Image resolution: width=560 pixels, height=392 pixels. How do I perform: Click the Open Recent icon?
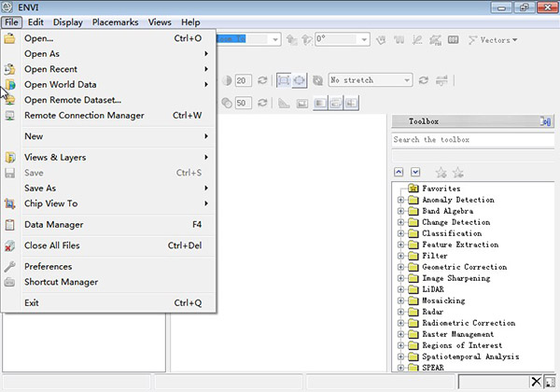pos(9,69)
